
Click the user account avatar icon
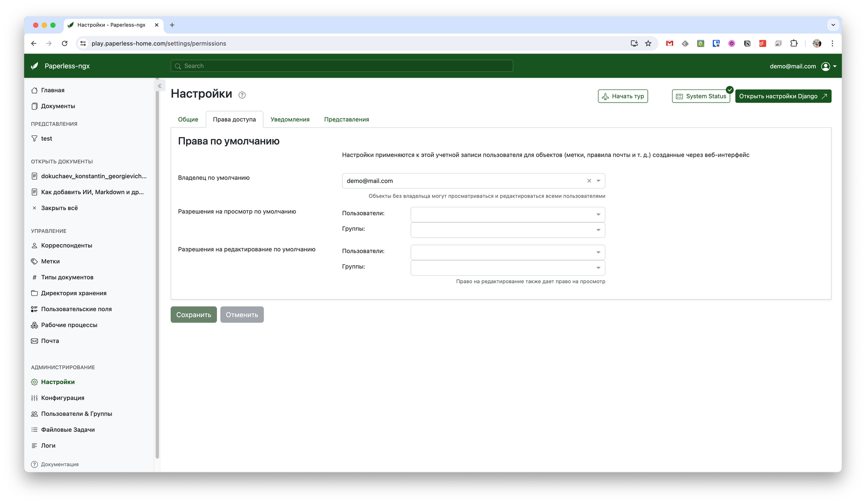click(x=825, y=66)
